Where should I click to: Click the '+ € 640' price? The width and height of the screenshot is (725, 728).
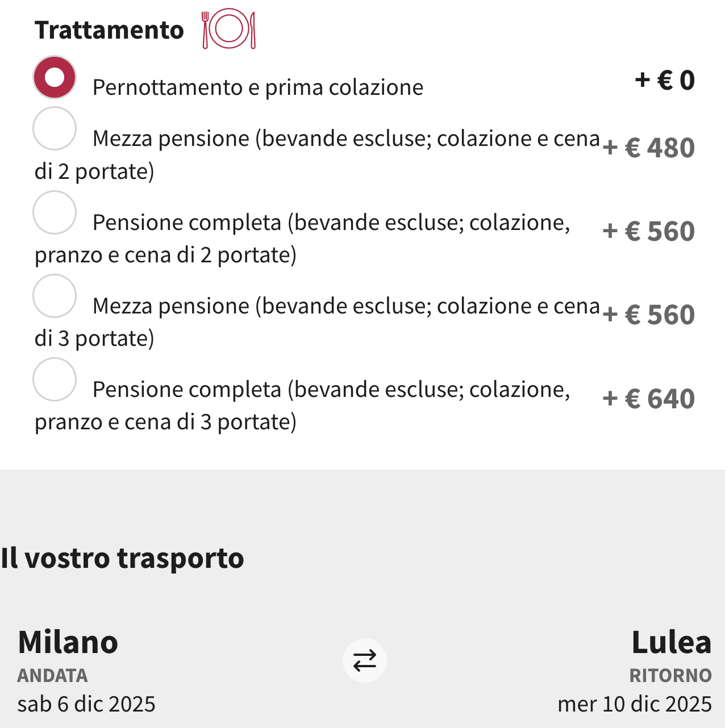click(648, 399)
